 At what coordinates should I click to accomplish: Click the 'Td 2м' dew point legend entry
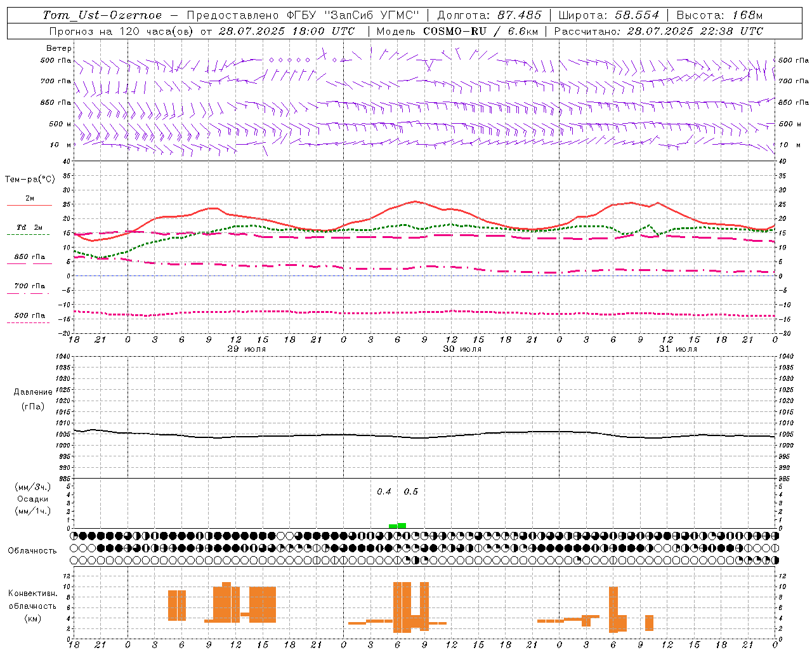pos(29,227)
